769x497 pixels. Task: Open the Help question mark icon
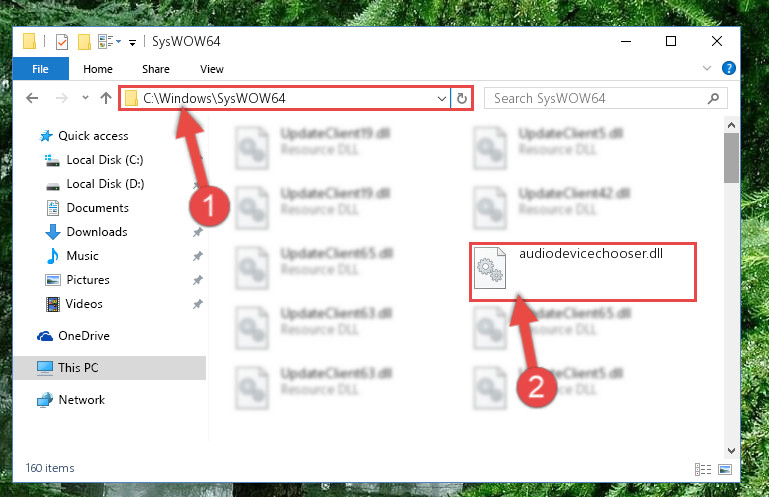click(728, 68)
